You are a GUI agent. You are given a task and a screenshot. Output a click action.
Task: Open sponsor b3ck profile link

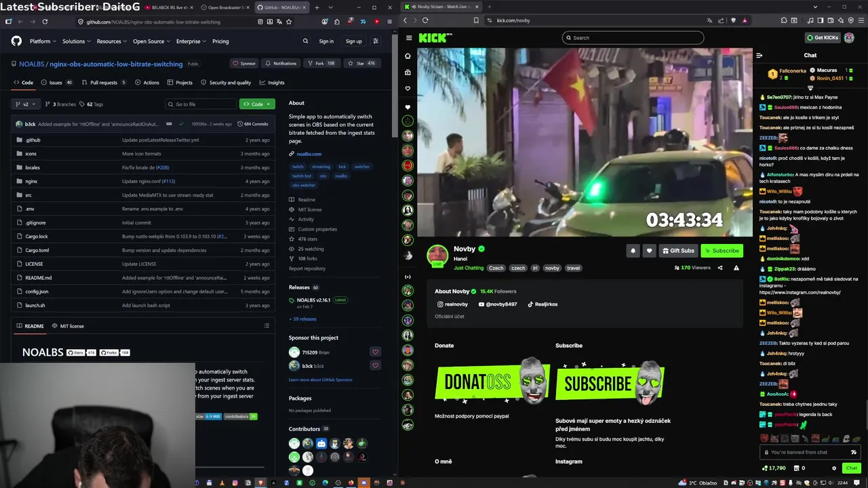click(x=307, y=366)
